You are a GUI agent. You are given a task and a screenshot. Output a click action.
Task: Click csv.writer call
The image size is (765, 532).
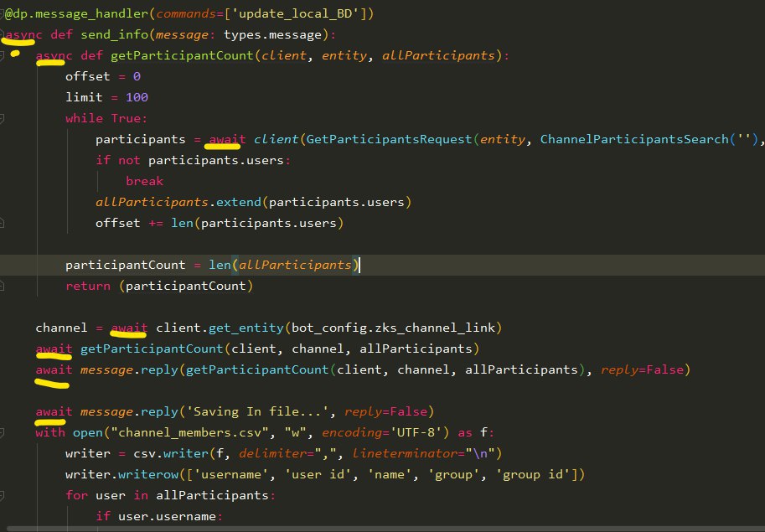click(171, 453)
